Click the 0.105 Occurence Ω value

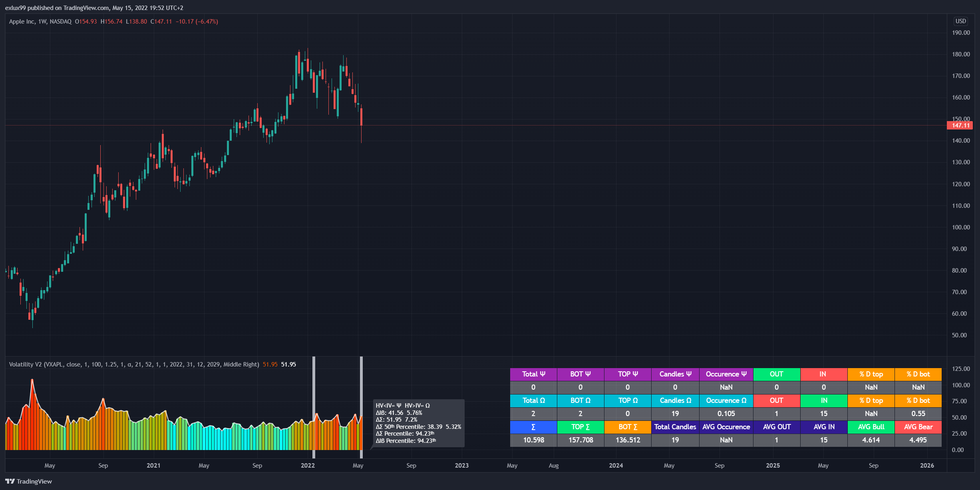tap(726, 414)
